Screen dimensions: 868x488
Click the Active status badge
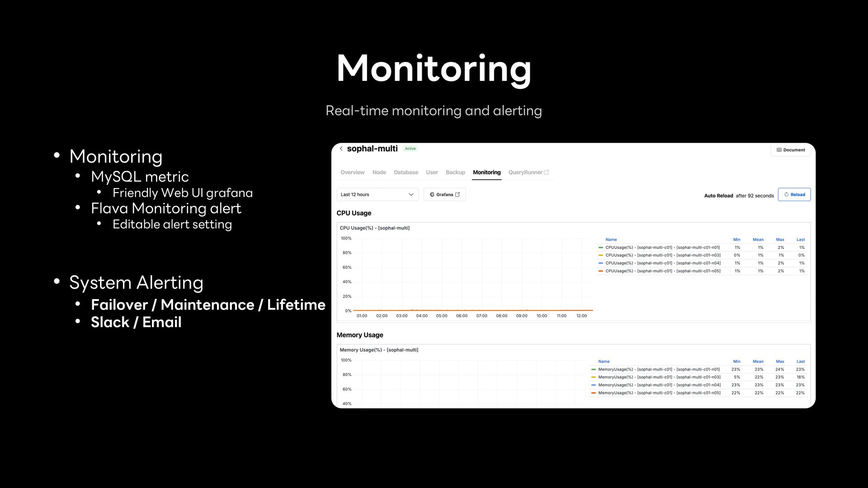tap(410, 149)
